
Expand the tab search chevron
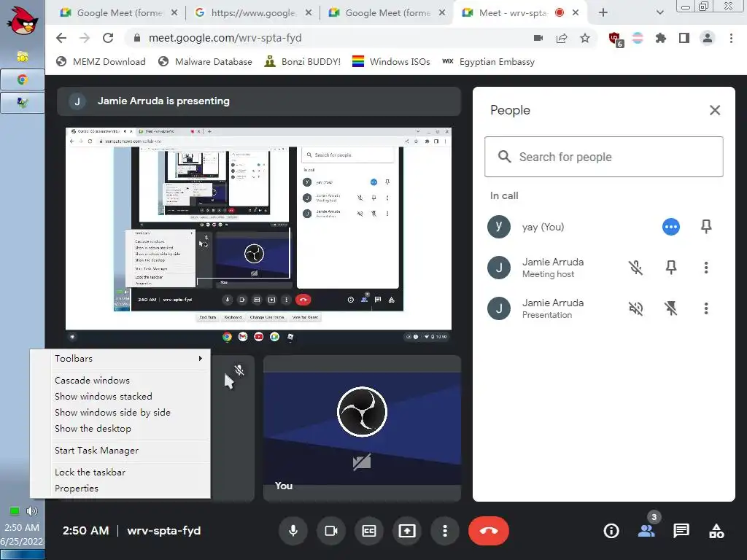pos(659,13)
